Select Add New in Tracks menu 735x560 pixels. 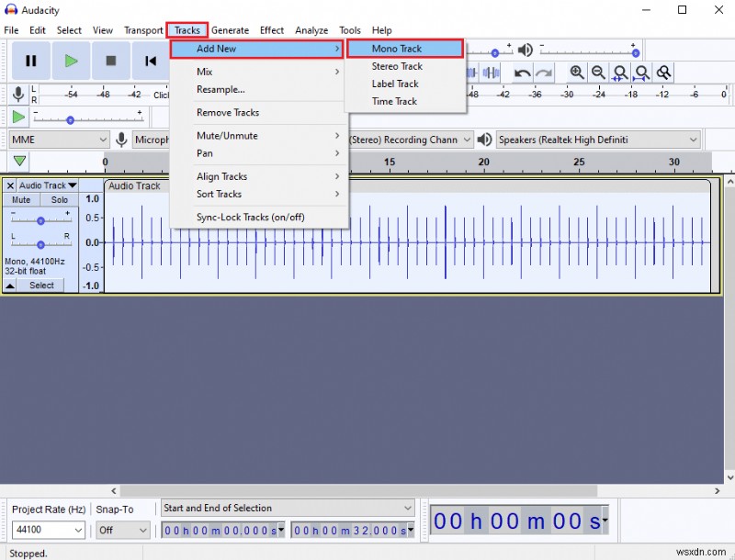(x=256, y=49)
